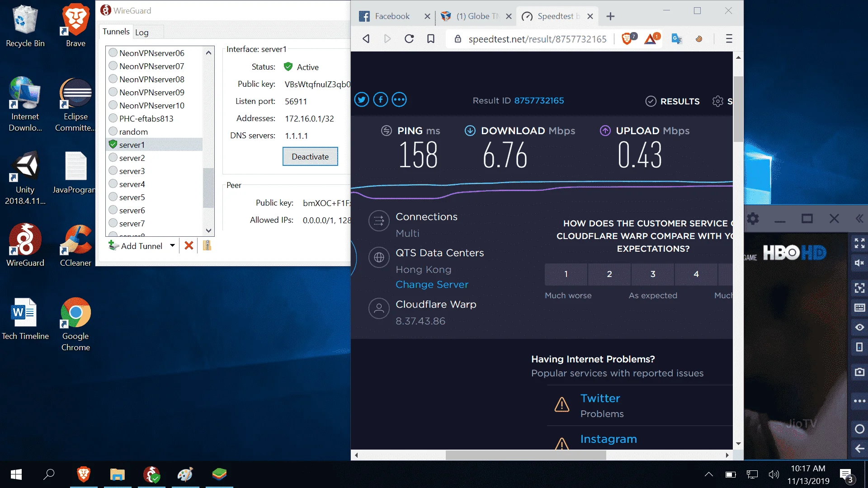868x488 pixels.
Task: Click the Add Tunnel button
Action: 136,246
